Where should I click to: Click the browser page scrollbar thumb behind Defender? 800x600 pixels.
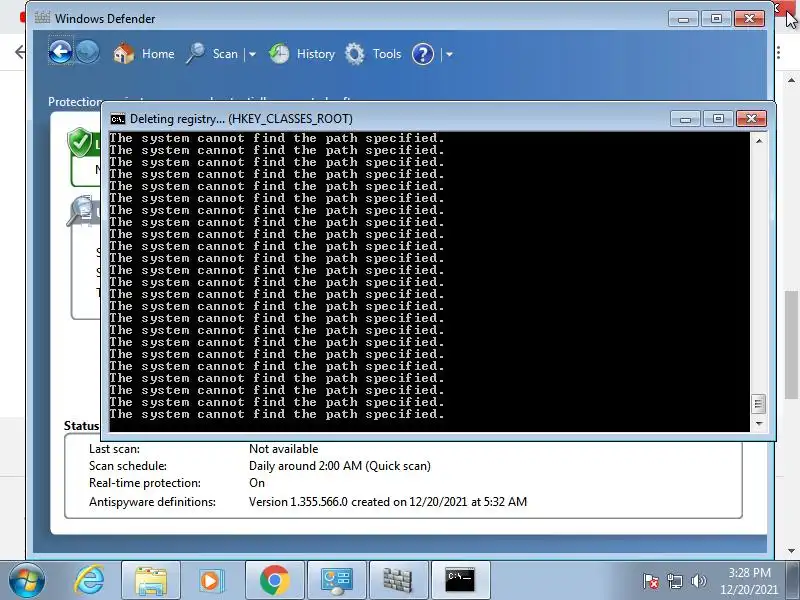[x=791, y=344]
